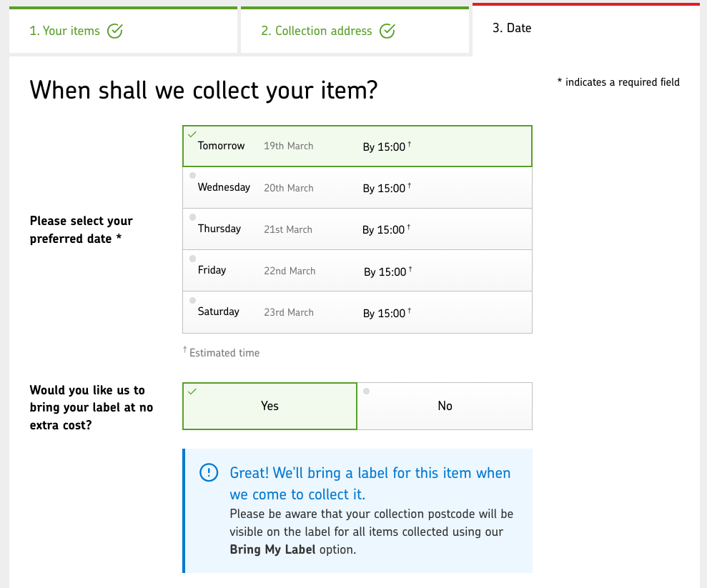Select Wednesday 20th March collection date
Screen dimensions: 707x588
click(x=357, y=188)
